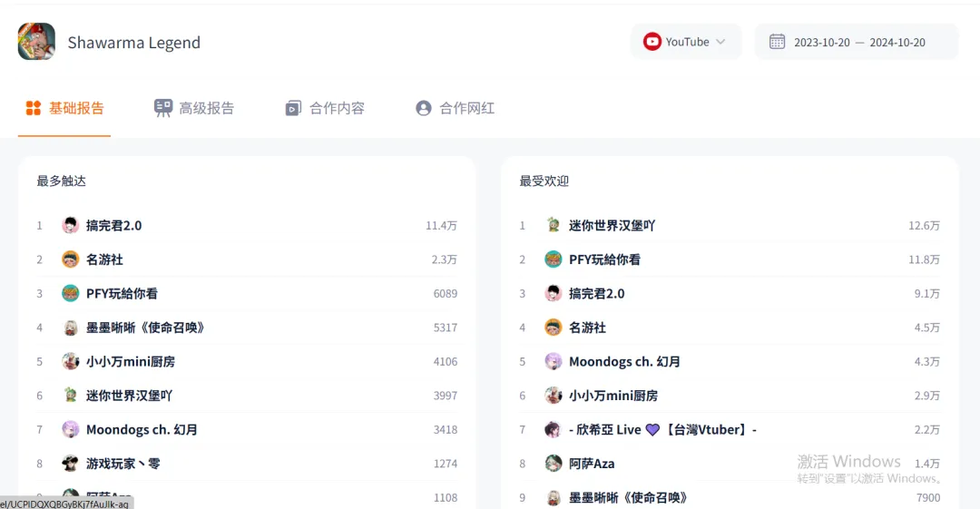Open 名游社 name in 最受欢迎
Image resolution: width=980 pixels, height=509 pixels.
[x=587, y=327]
